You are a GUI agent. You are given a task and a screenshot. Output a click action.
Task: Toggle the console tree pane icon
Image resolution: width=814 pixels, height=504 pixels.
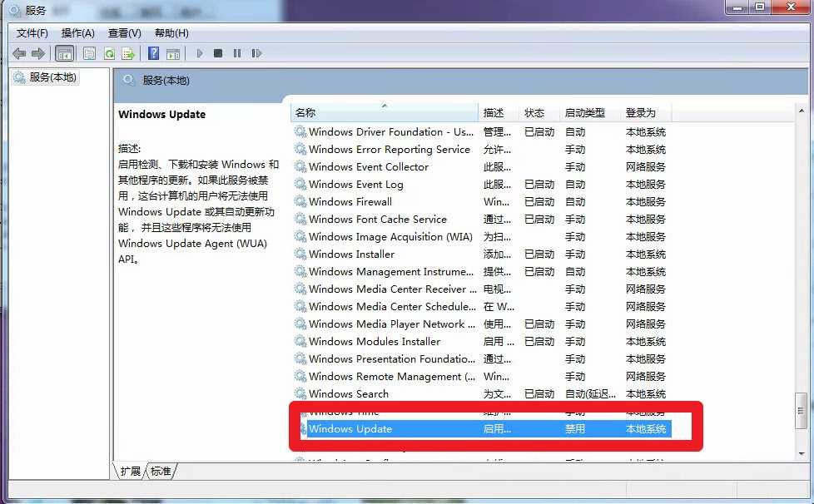[x=63, y=53]
